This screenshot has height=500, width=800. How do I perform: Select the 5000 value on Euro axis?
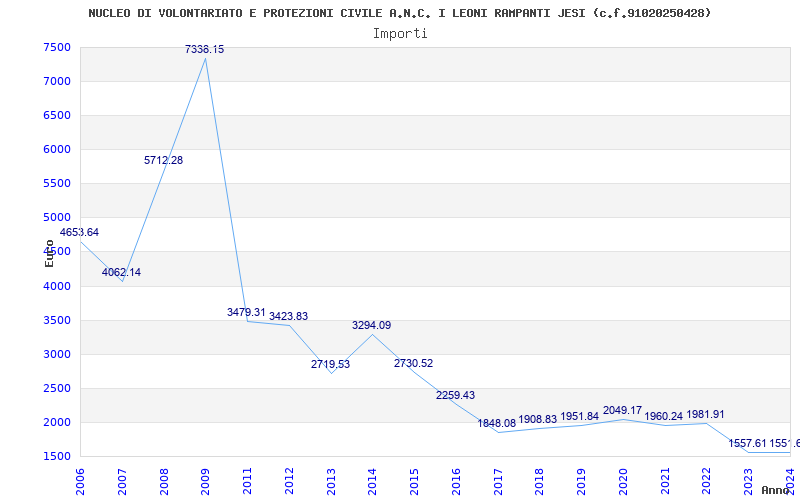pos(56,218)
